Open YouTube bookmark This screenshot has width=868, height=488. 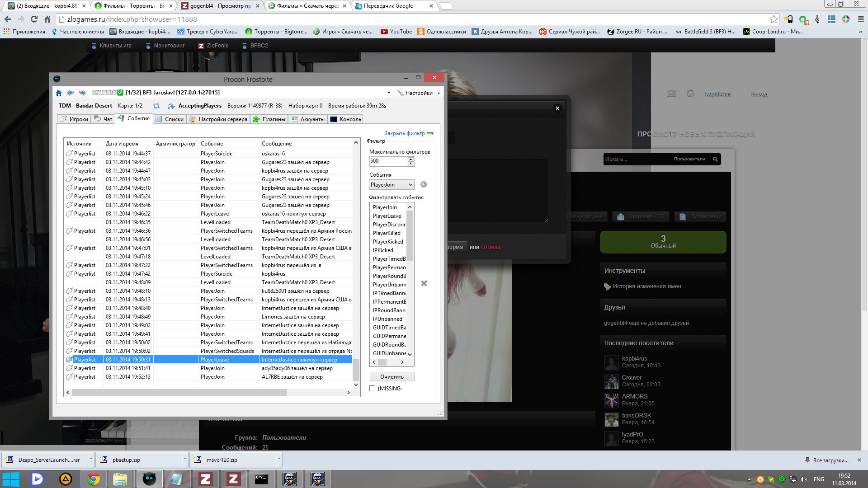[x=396, y=32]
